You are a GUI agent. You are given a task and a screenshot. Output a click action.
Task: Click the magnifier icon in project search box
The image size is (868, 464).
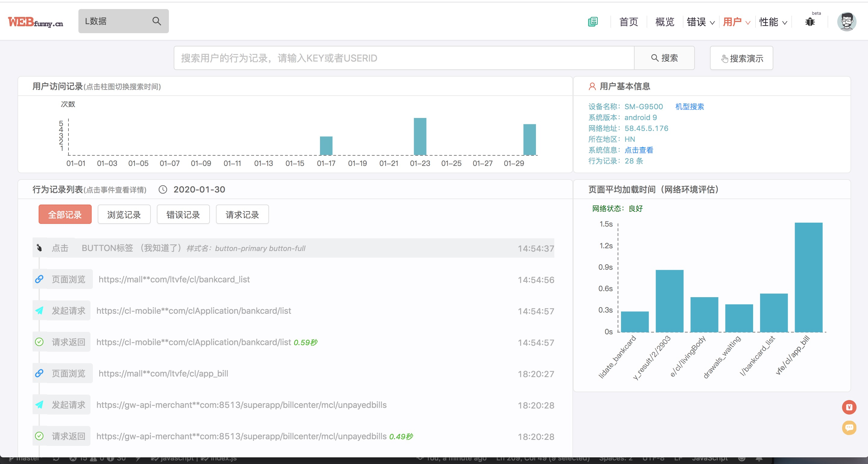(156, 21)
